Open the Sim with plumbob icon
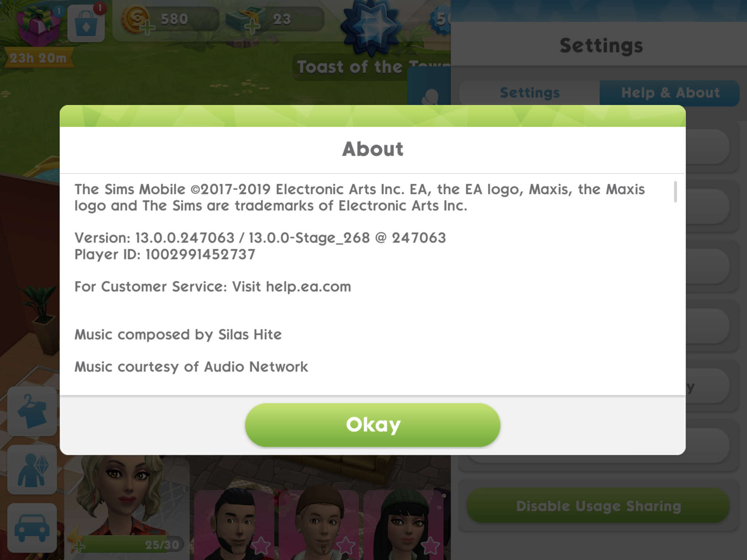This screenshot has height=560, width=747. 32,470
